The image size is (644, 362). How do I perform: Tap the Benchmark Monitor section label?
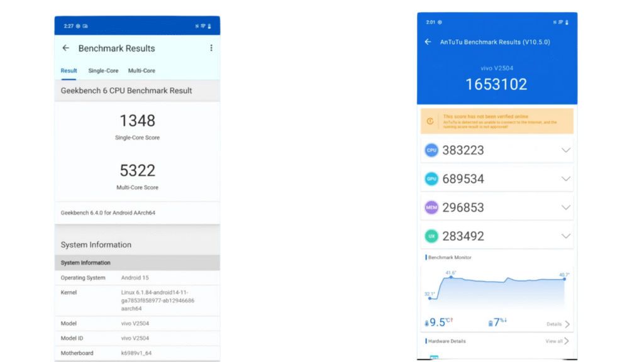click(450, 257)
